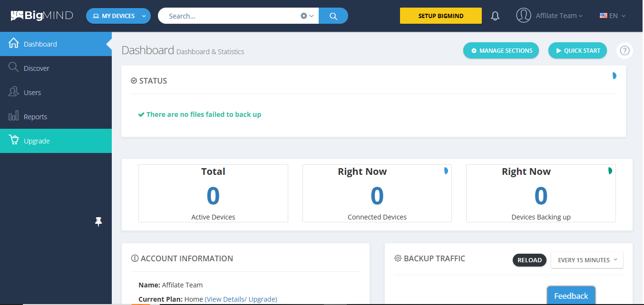644x305 pixels.
Task: Open the MY DEVICES dropdown
Action: pyautogui.click(x=118, y=16)
